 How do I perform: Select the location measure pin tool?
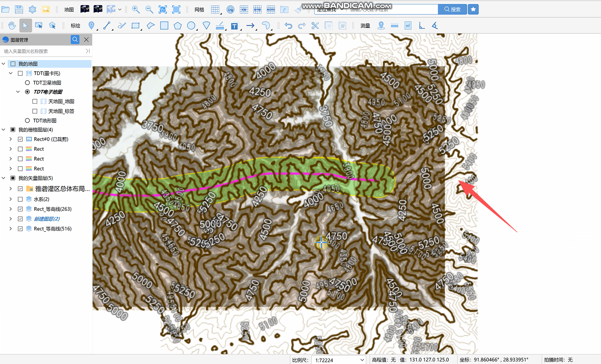coord(381,25)
